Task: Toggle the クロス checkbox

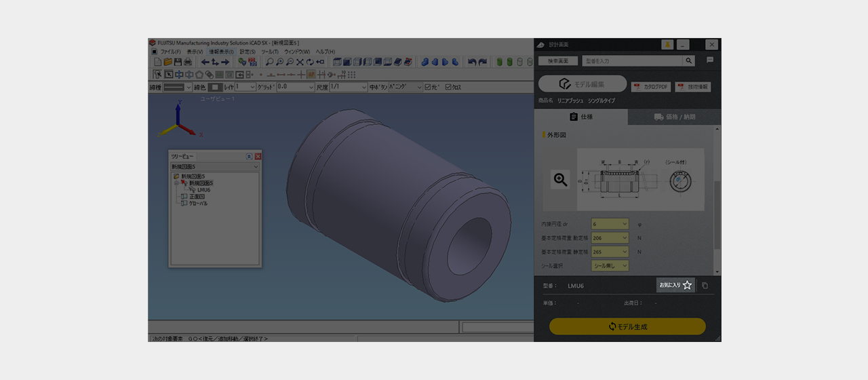Action: tap(448, 88)
